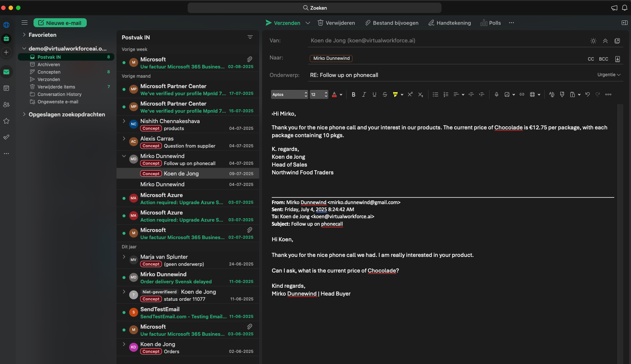The width and height of the screenshot is (631, 364).
Task: Insert a signature with Handtekening
Action: tap(450, 23)
